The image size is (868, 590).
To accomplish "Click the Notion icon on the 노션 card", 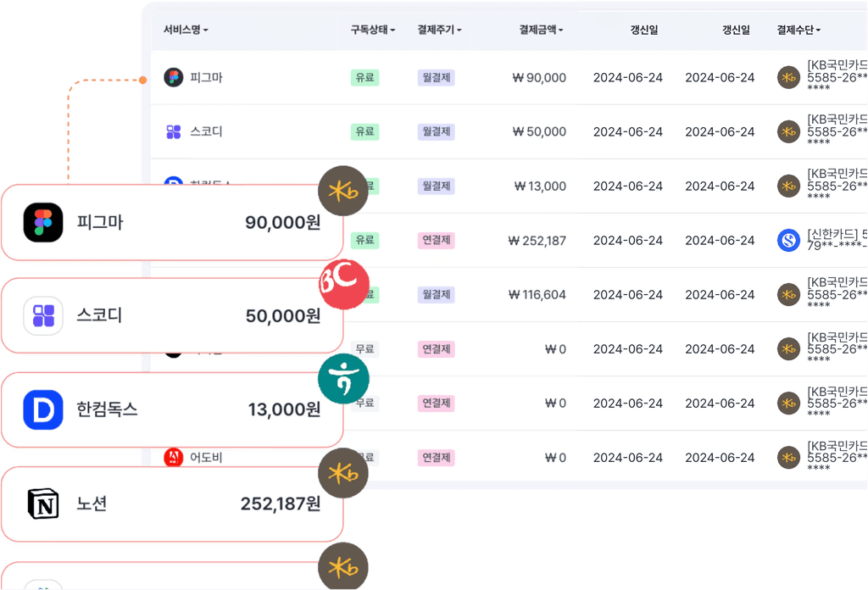I will 43,504.
